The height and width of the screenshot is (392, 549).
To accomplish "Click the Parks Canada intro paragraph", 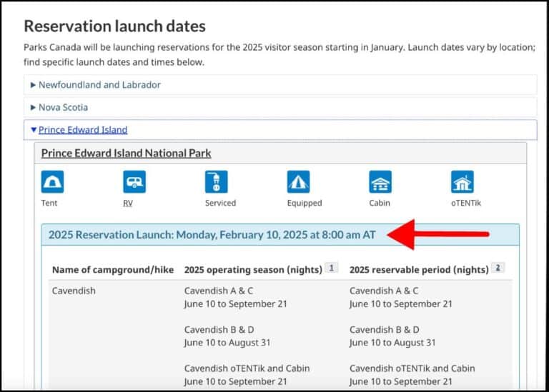I will 280,54.
